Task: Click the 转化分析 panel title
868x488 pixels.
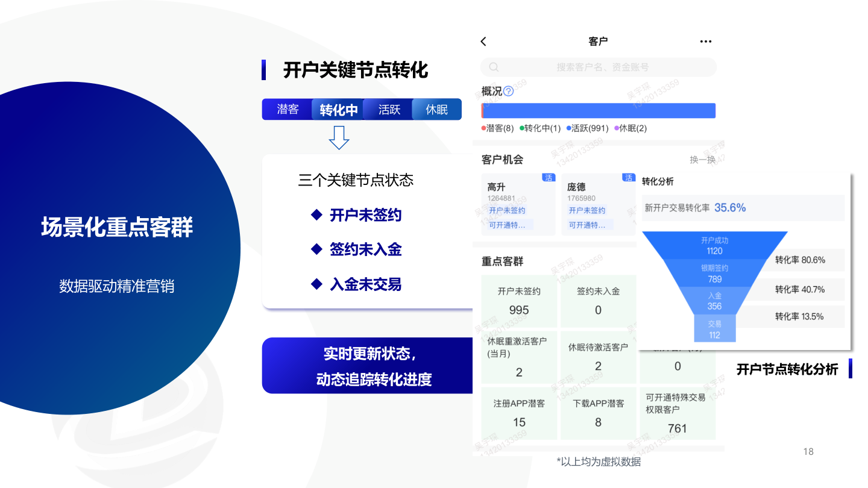Action: click(658, 181)
